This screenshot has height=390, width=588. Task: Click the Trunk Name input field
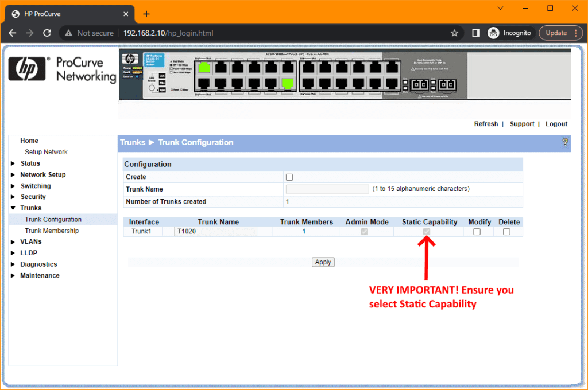[327, 189]
